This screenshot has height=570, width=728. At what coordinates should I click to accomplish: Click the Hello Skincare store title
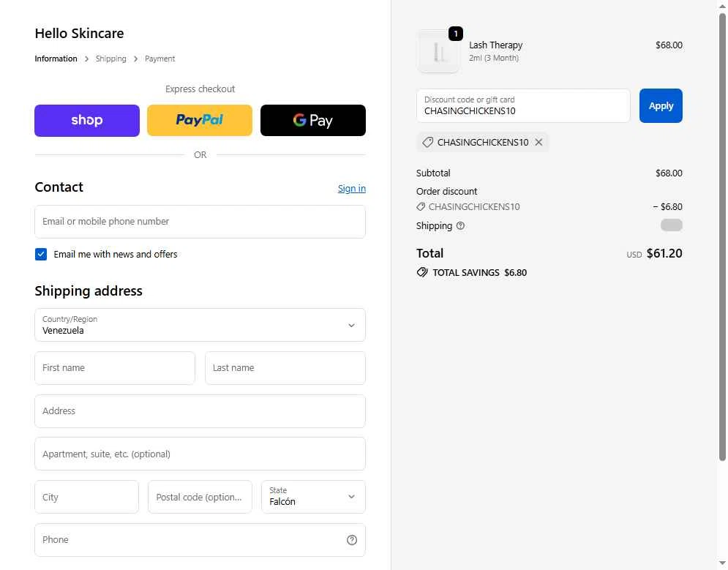[x=80, y=34]
